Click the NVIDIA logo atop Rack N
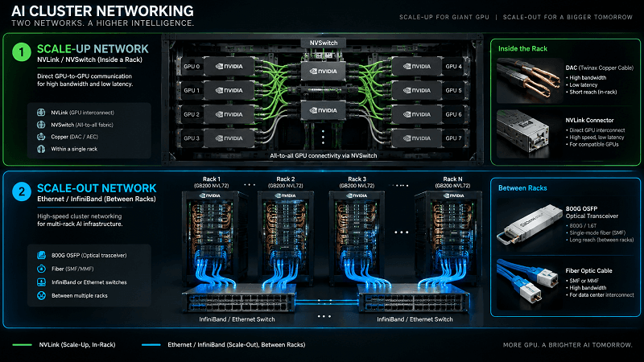 pyautogui.click(x=454, y=195)
